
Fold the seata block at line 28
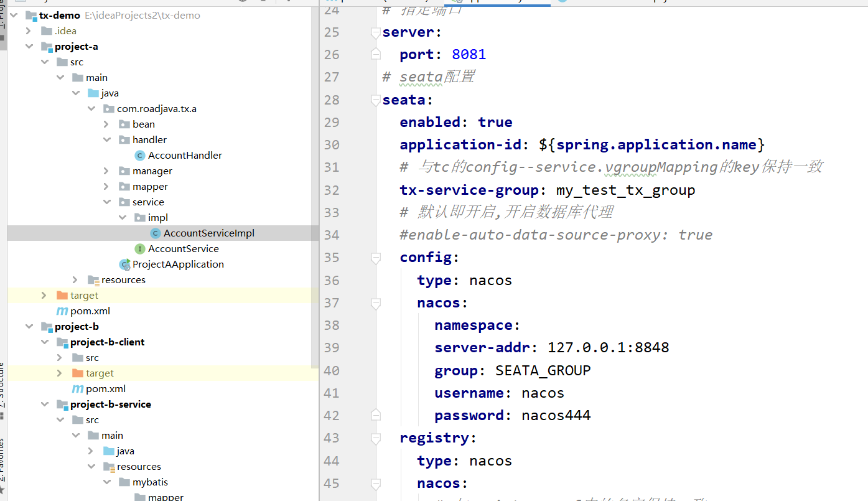pos(375,100)
